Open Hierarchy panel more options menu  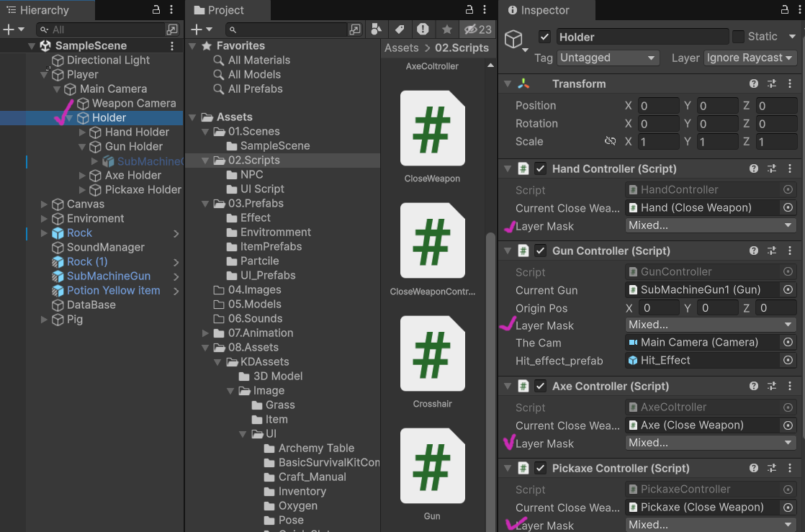pyautogui.click(x=171, y=10)
